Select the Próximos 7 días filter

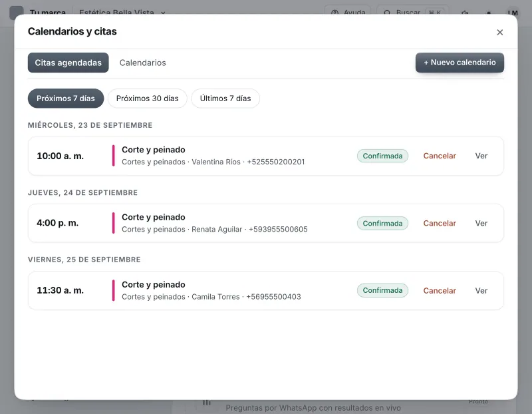(x=66, y=99)
